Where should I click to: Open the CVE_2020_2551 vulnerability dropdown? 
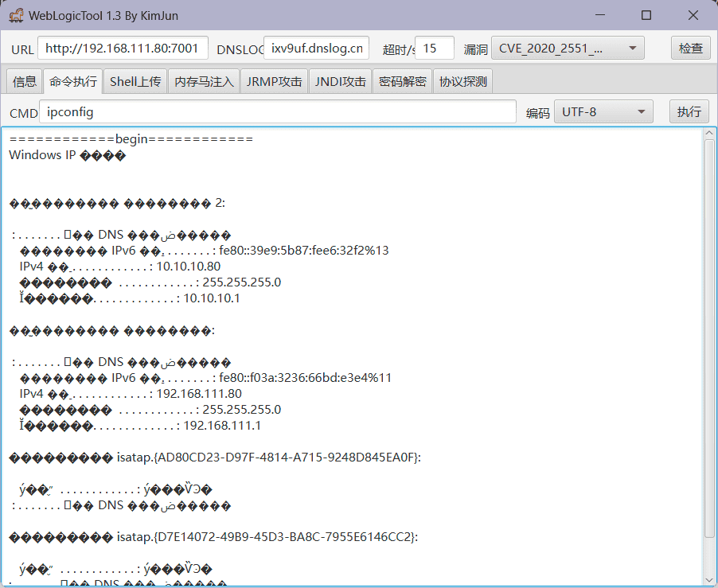click(x=568, y=49)
